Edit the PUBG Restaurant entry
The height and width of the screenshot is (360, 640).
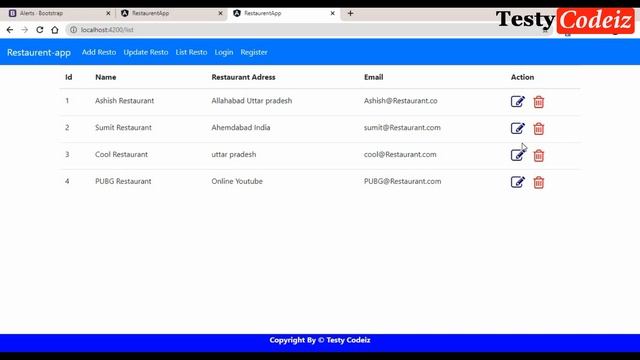(518, 182)
